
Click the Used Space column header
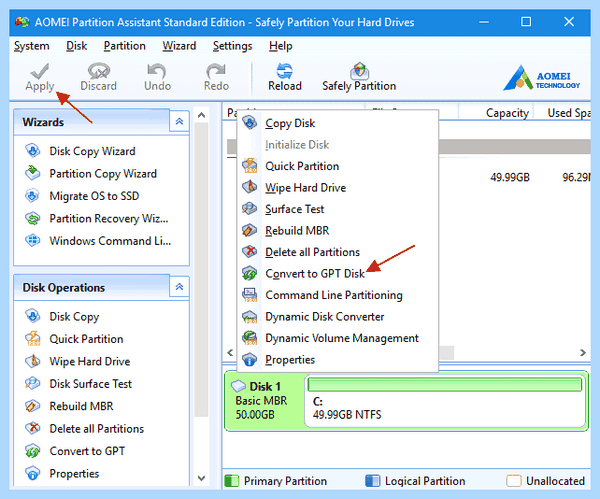[562, 113]
